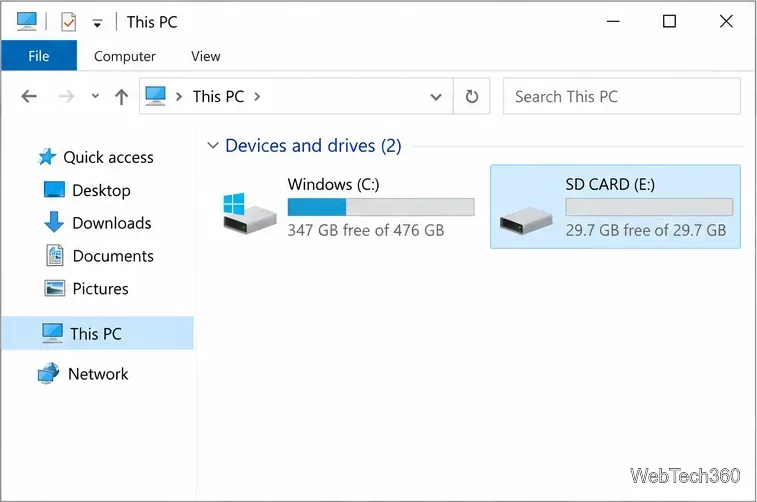Open Pictures from the navigation pane
The height and width of the screenshot is (502, 757).
pyautogui.click(x=100, y=289)
